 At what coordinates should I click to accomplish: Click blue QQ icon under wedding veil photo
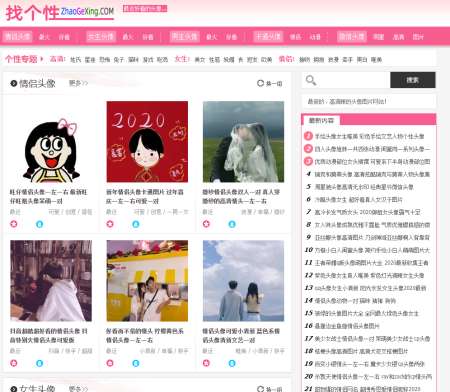(x=232, y=224)
